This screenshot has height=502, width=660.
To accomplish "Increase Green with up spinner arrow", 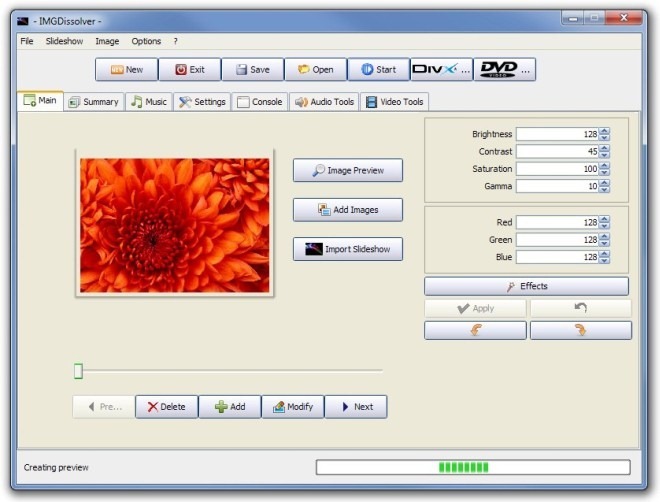I will click(x=604, y=236).
